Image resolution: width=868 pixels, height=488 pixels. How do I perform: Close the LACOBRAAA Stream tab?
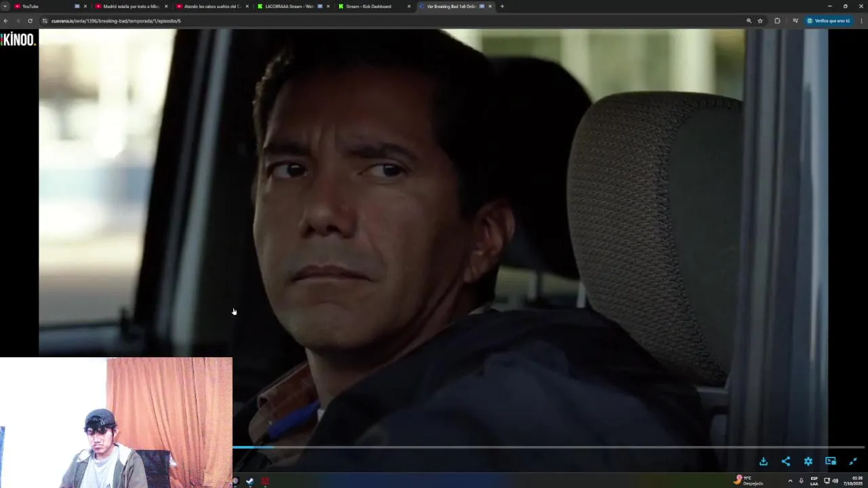tap(328, 6)
